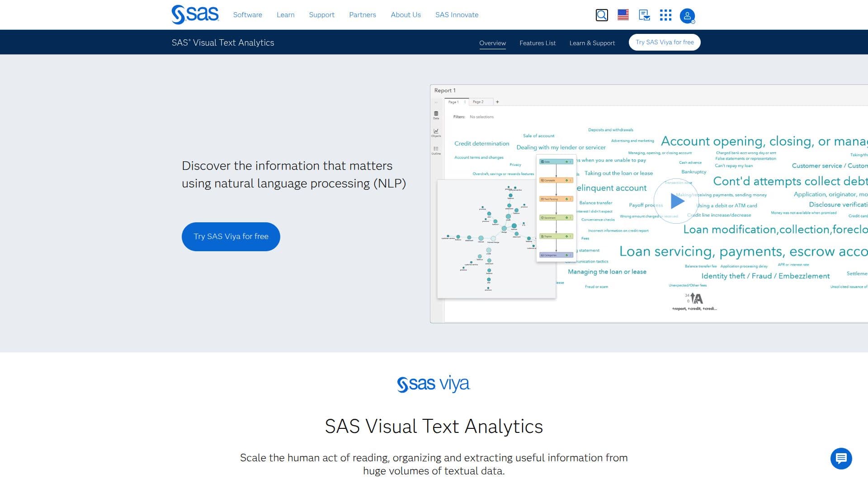Click SAS Visual Text Analytics title in navy bar

(223, 42)
